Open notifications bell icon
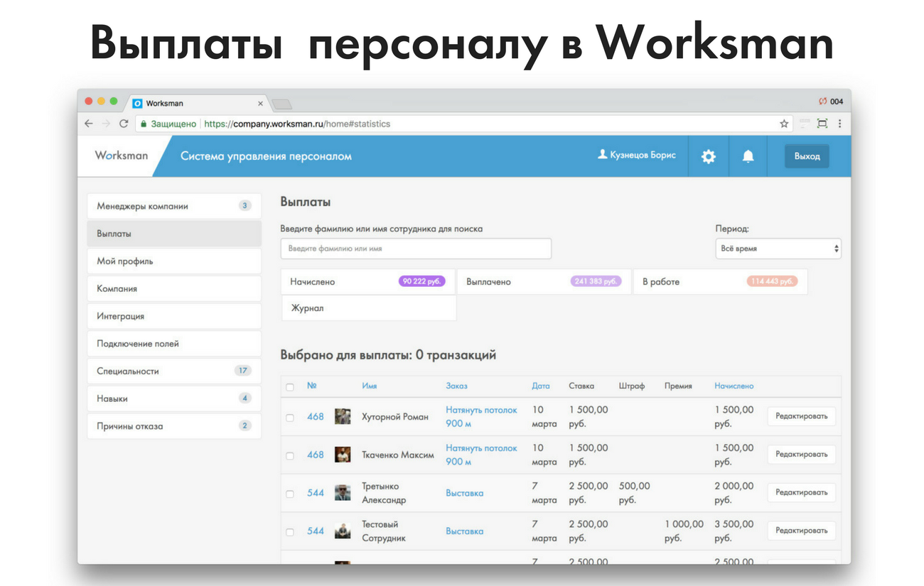 point(748,156)
